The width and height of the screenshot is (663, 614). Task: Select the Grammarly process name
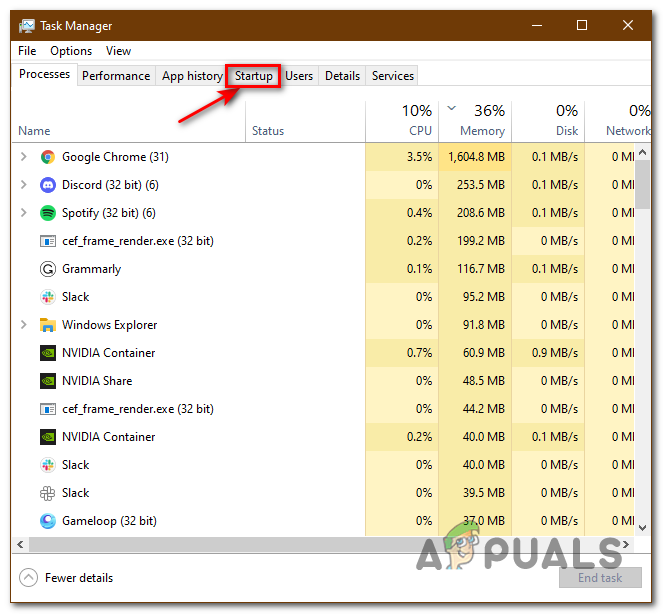[x=92, y=269]
